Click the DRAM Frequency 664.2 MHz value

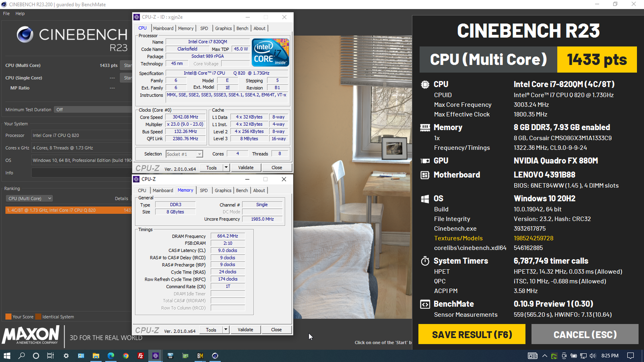228,236
